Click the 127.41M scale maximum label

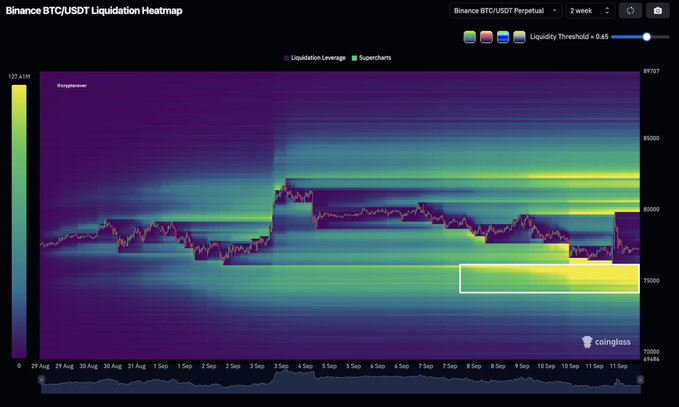(19, 77)
